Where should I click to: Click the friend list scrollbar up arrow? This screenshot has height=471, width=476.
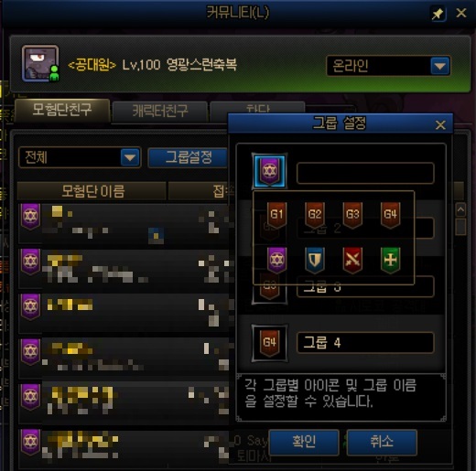click(460, 209)
